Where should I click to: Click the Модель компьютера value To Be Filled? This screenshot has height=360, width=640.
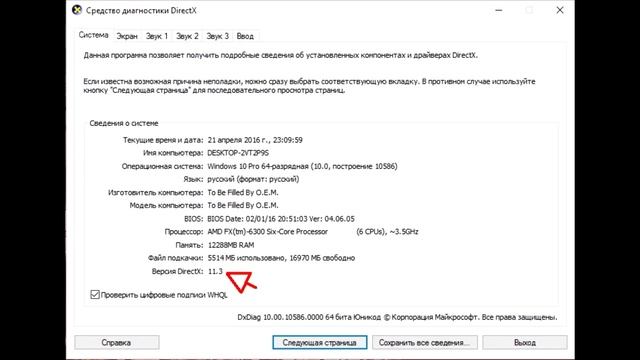click(x=243, y=205)
